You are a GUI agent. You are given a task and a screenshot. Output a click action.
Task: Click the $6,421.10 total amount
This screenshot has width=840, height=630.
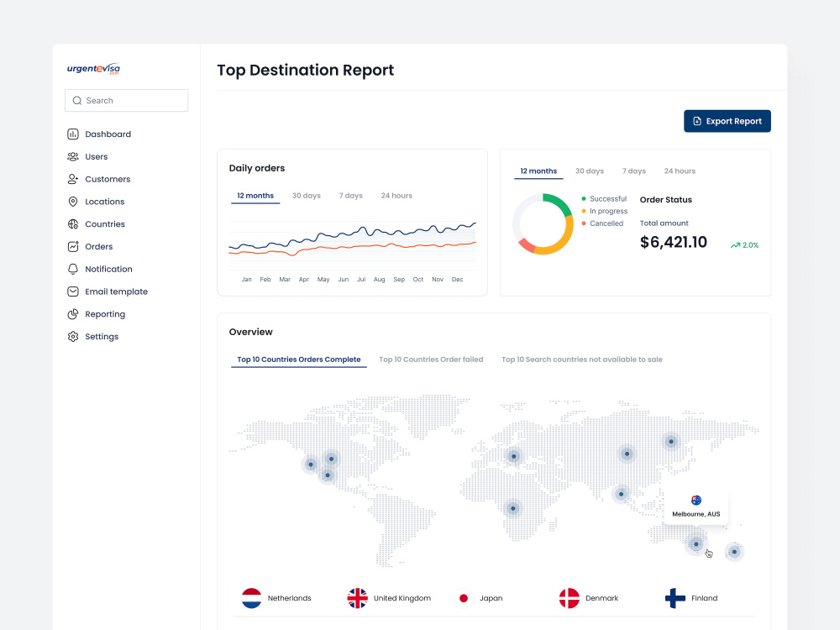(674, 242)
